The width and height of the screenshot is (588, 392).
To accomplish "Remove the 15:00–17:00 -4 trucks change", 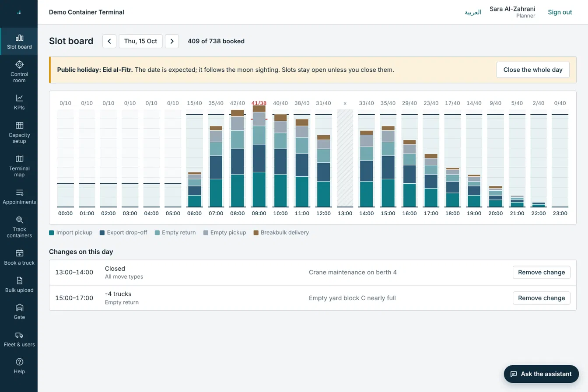I will point(542,298).
